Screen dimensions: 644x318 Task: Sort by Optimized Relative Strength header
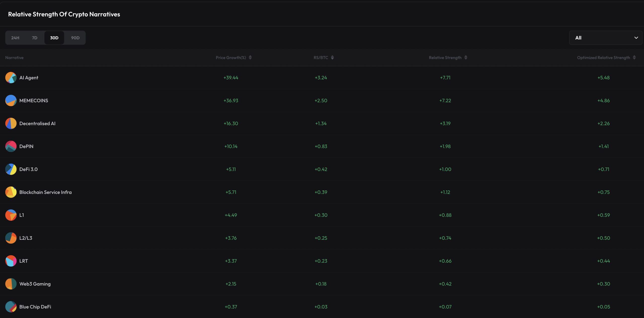(603, 58)
